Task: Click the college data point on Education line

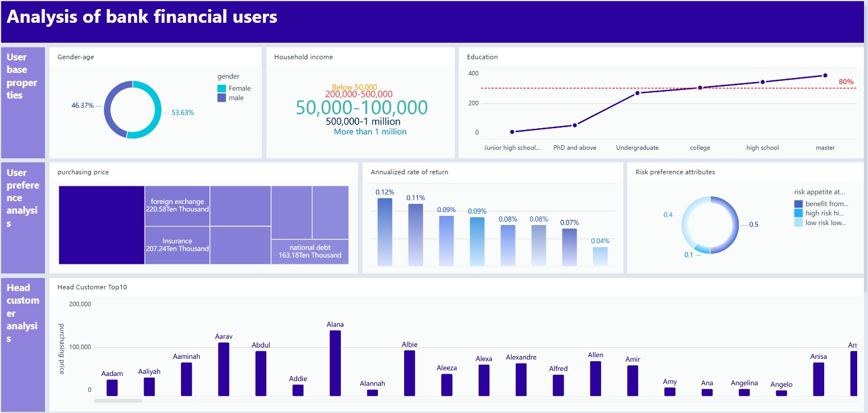Action: point(700,88)
